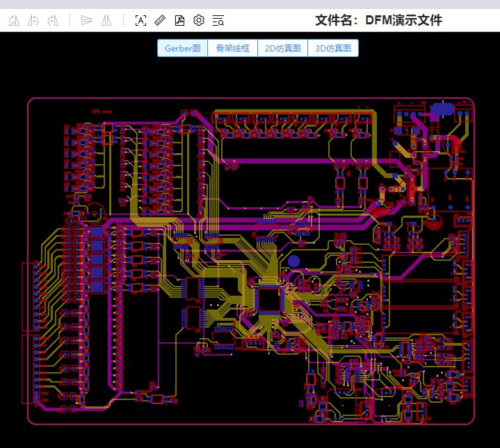Click the vertical flip arrow icon

[x=86, y=21]
